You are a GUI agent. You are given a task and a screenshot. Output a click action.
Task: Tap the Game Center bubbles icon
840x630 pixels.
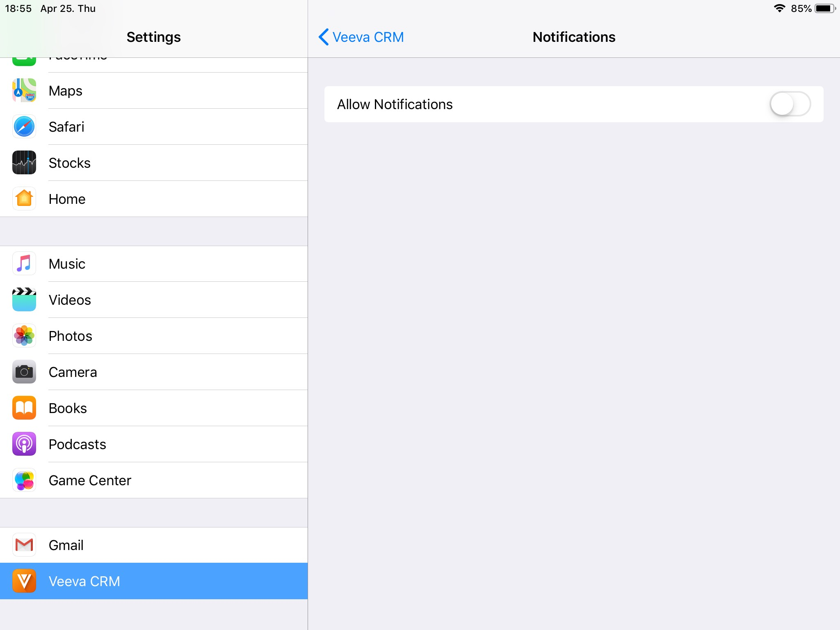(24, 480)
